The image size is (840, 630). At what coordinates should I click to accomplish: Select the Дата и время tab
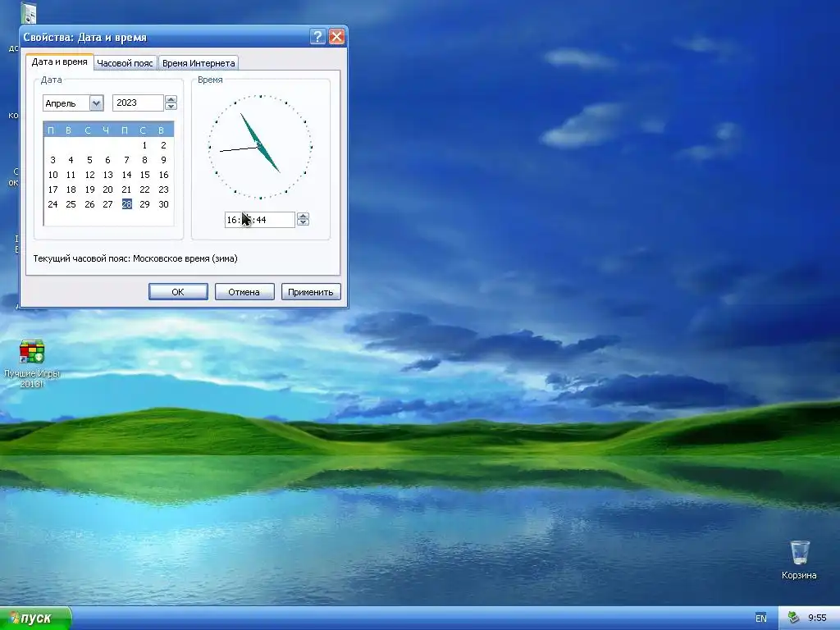pyautogui.click(x=59, y=62)
